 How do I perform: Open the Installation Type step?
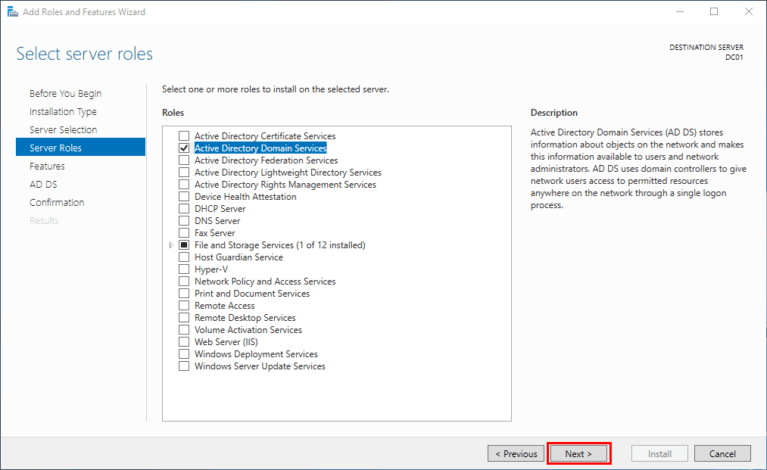coord(63,112)
